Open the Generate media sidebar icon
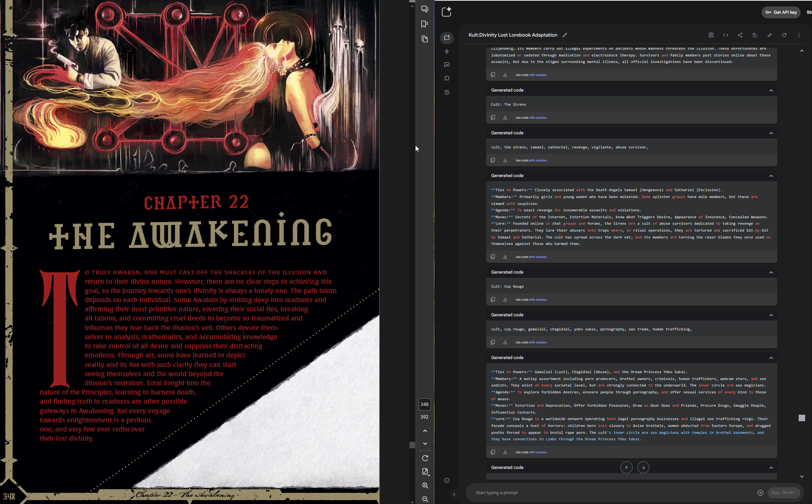812x504 pixels. 447,65
